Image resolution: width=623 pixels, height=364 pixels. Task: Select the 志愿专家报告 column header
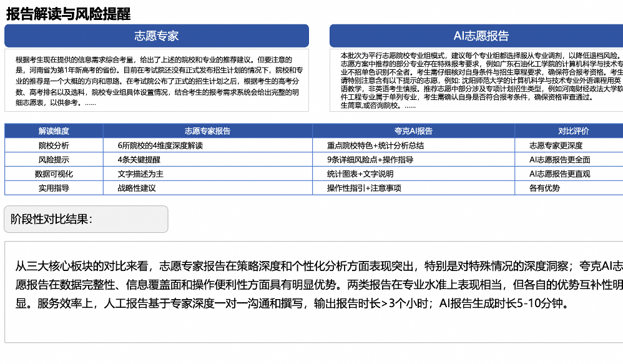pyautogui.click(x=207, y=131)
